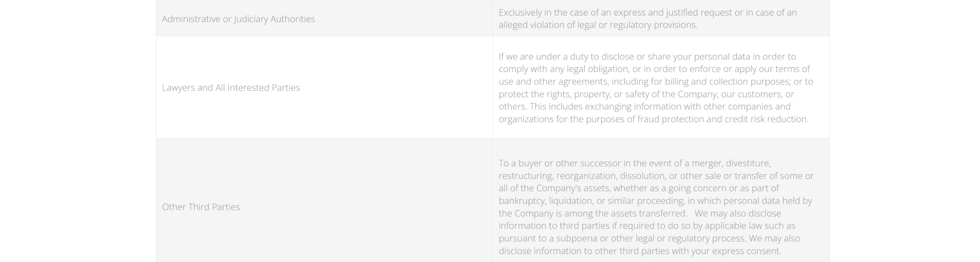980x262 pixels.
Task: Click the line starting "comply with any legal obligation"
Action: 654,69
